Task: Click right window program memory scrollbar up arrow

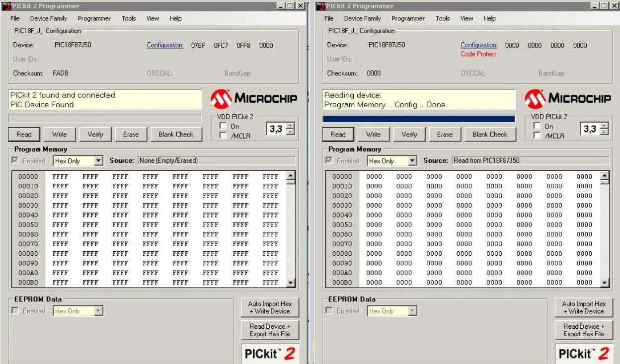Action: (x=605, y=175)
